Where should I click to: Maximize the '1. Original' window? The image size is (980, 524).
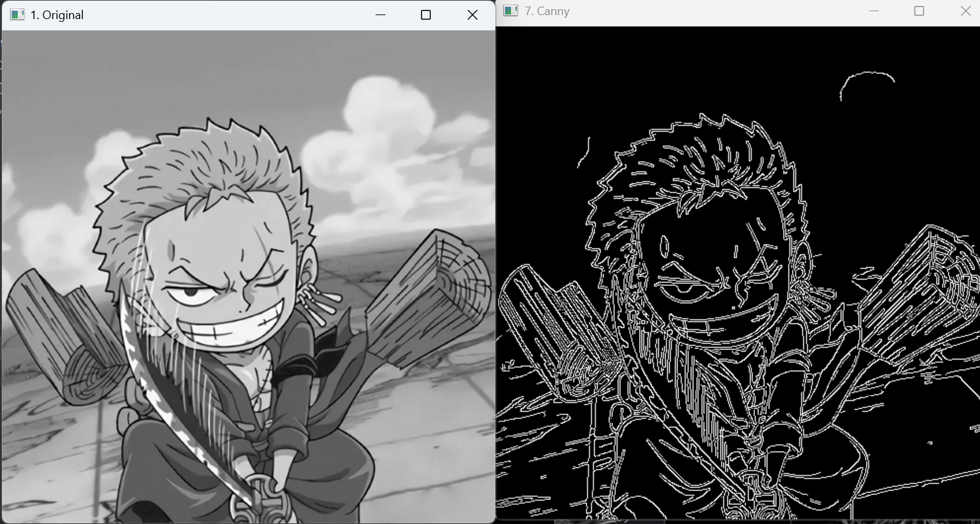[x=426, y=14]
